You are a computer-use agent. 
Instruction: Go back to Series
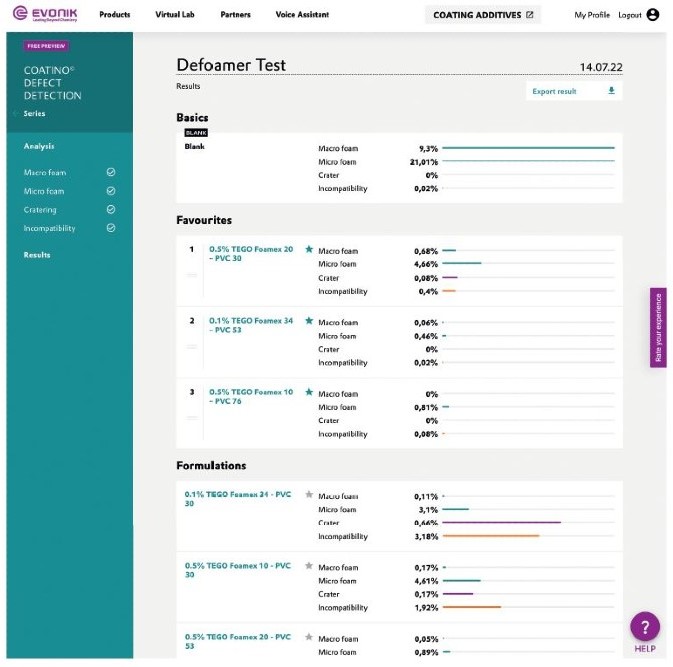pos(34,113)
